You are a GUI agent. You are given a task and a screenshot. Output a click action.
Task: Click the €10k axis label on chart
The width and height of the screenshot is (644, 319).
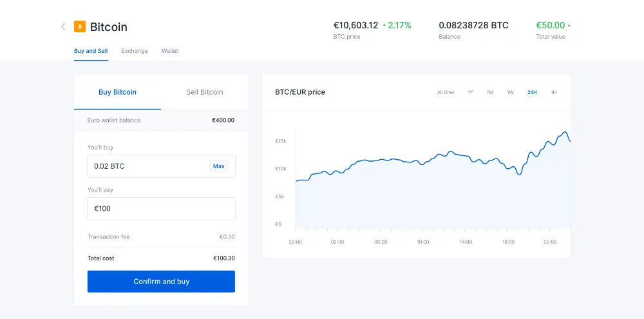[281, 169]
